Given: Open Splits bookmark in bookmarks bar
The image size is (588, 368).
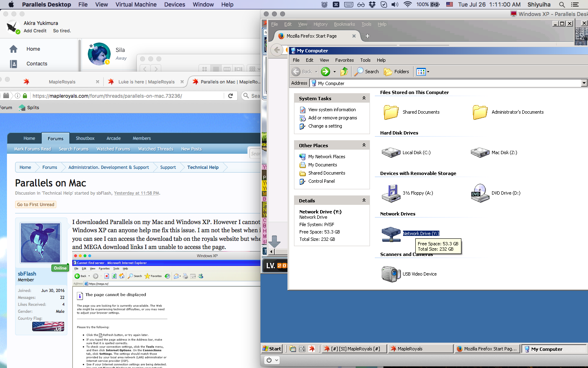Looking at the screenshot, I should click(x=29, y=108).
